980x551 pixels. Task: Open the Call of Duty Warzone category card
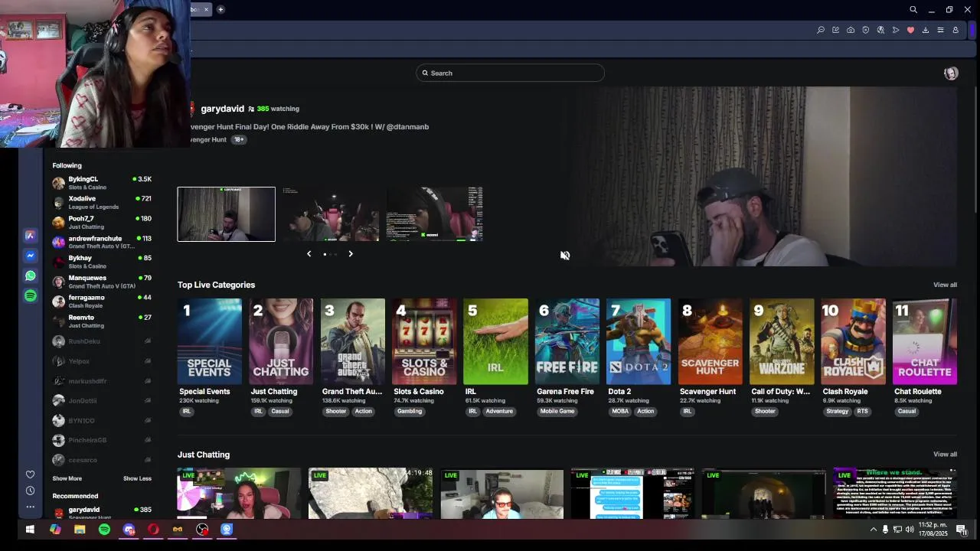tap(782, 341)
